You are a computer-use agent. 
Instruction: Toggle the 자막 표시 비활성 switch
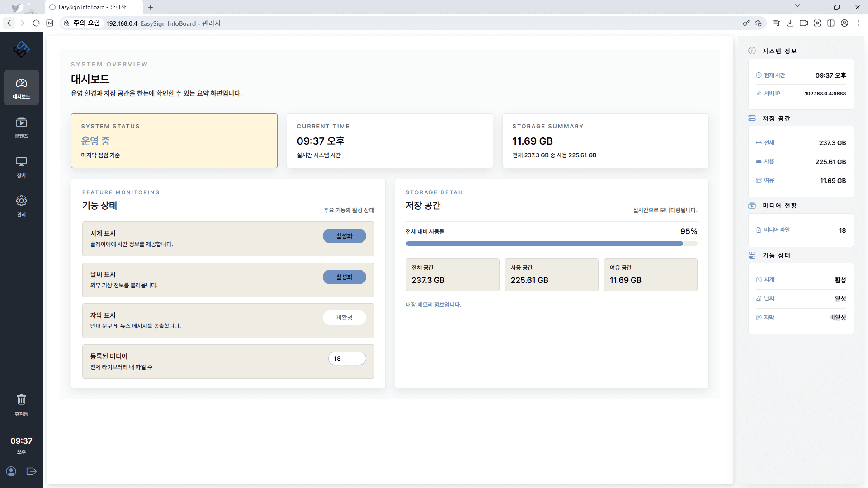click(344, 318)
